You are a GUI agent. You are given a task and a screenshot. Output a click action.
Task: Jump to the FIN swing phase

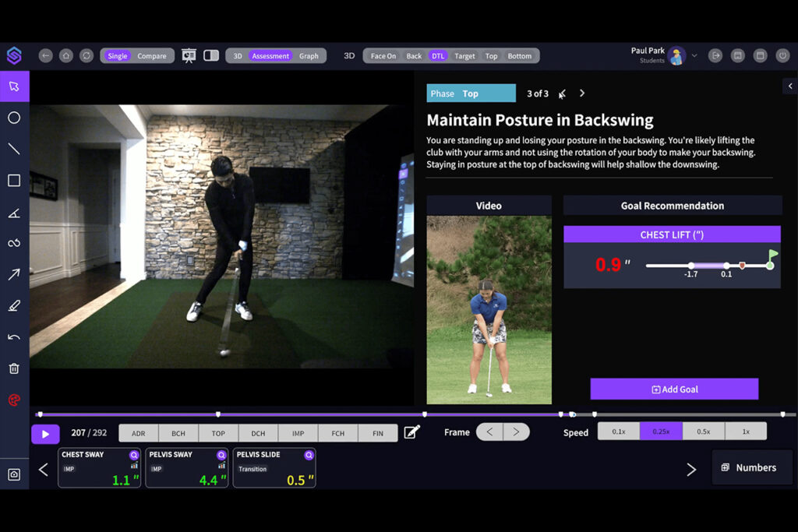point(378,433)
